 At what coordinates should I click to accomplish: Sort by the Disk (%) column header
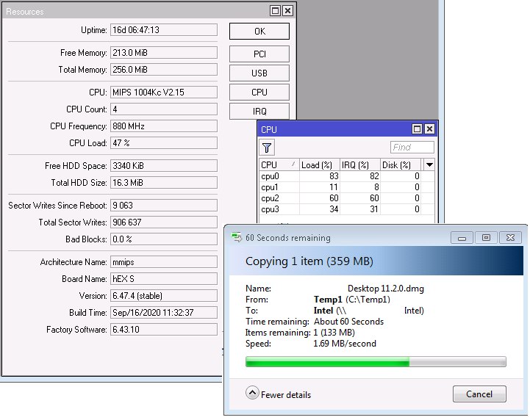pos(401,164)
